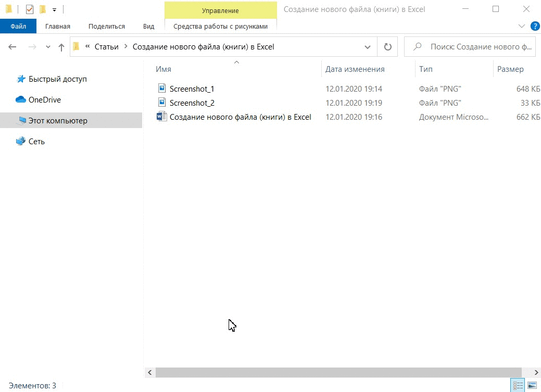The height and width of the screenshot is (392, 541).
Task: Click the New folder quick access icon
Action: (x=43, y=9)
